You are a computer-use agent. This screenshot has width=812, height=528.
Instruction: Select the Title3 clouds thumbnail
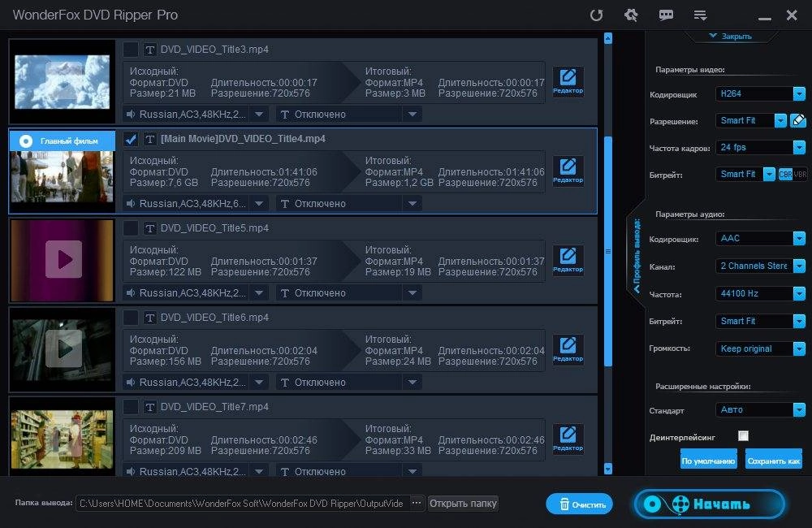(x=63, y=82)
